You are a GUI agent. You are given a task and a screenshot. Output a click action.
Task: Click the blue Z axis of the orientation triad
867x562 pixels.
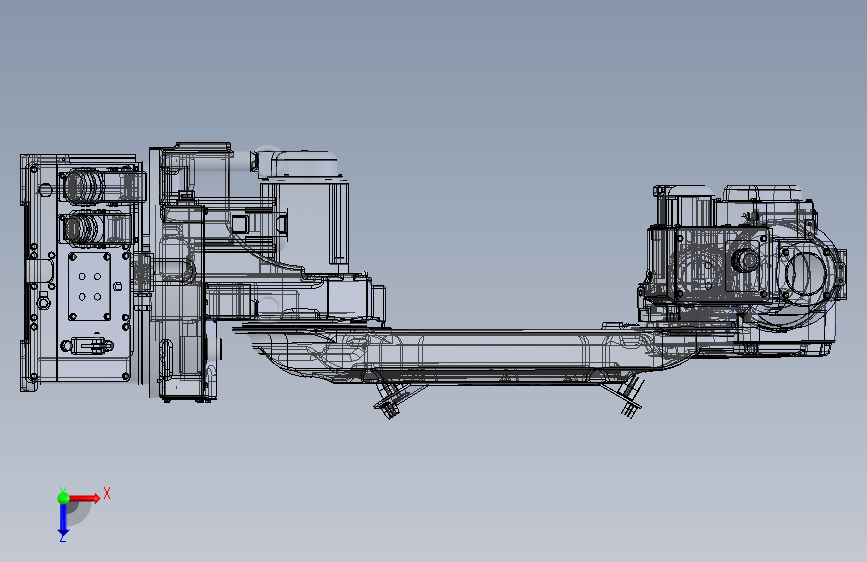coord(63,519)
